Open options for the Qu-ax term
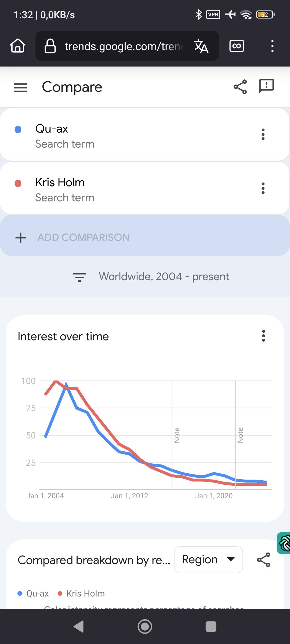Image resolution: width=290 pixels, height=644 pixels. 263,134
